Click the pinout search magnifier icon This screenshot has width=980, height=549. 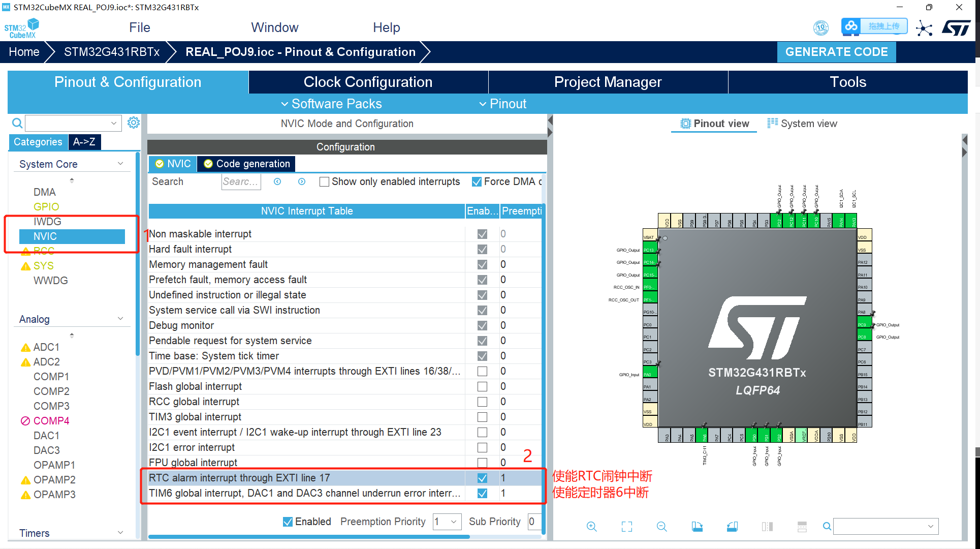[x=827, y=527]
